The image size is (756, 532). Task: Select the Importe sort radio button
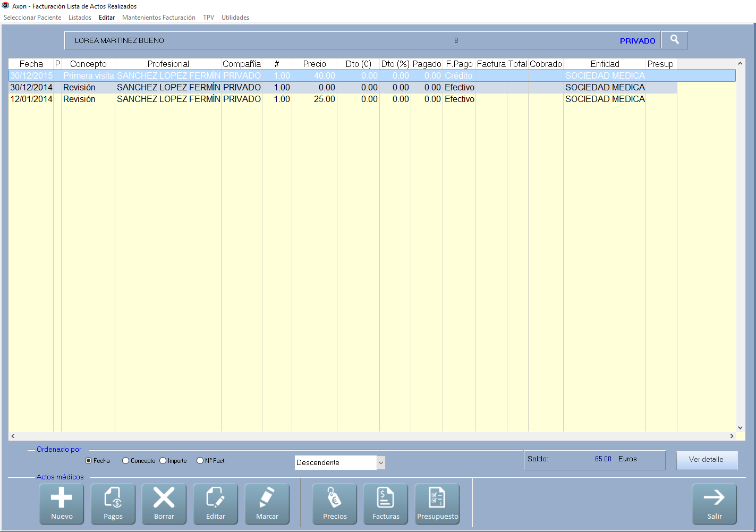click(163, 461)
